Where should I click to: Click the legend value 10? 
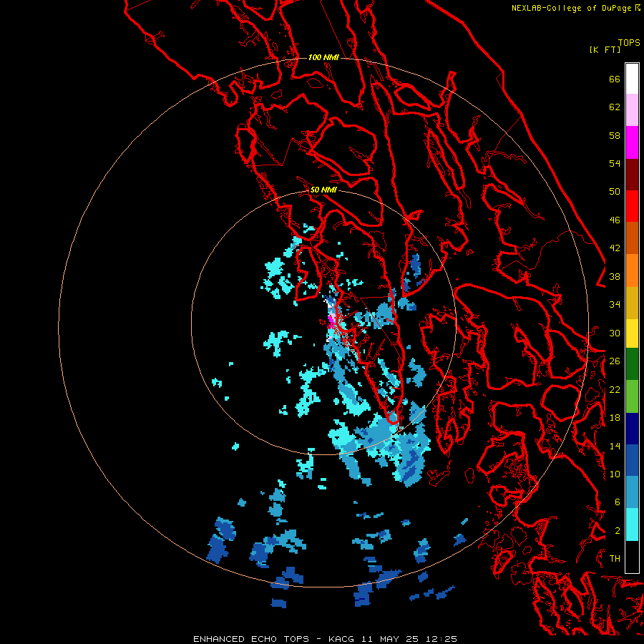click(x=615, y=474)
